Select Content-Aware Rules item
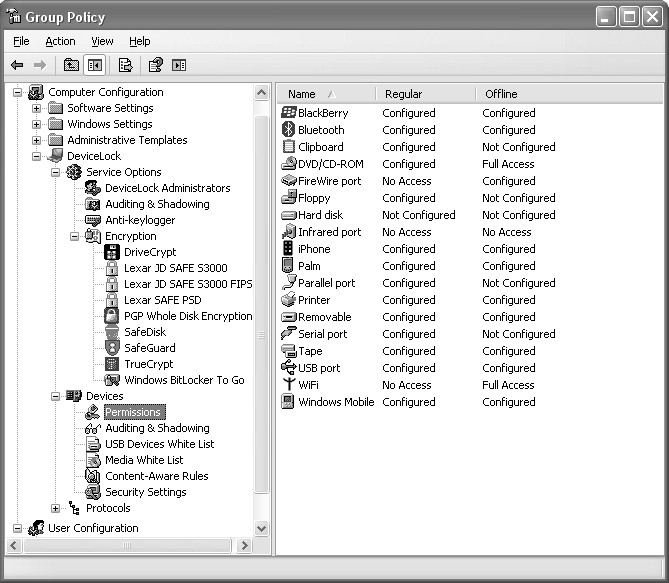 [x=157, y=476]
